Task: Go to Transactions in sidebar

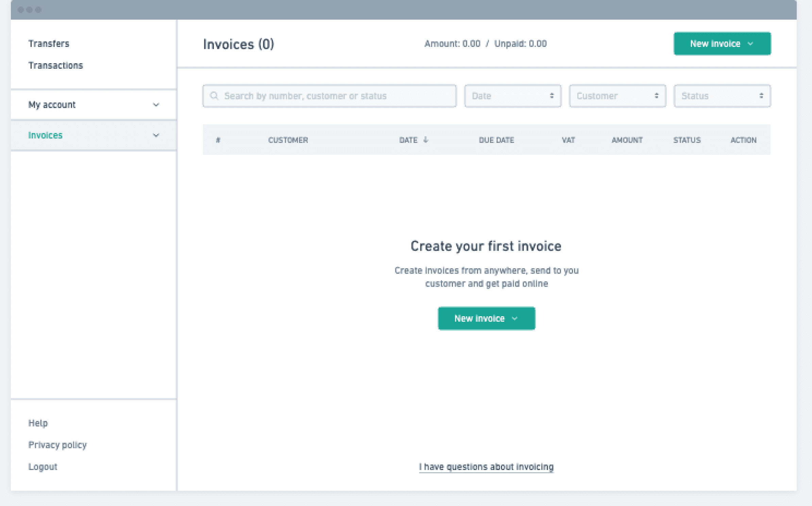Action: tap(55, 65)
